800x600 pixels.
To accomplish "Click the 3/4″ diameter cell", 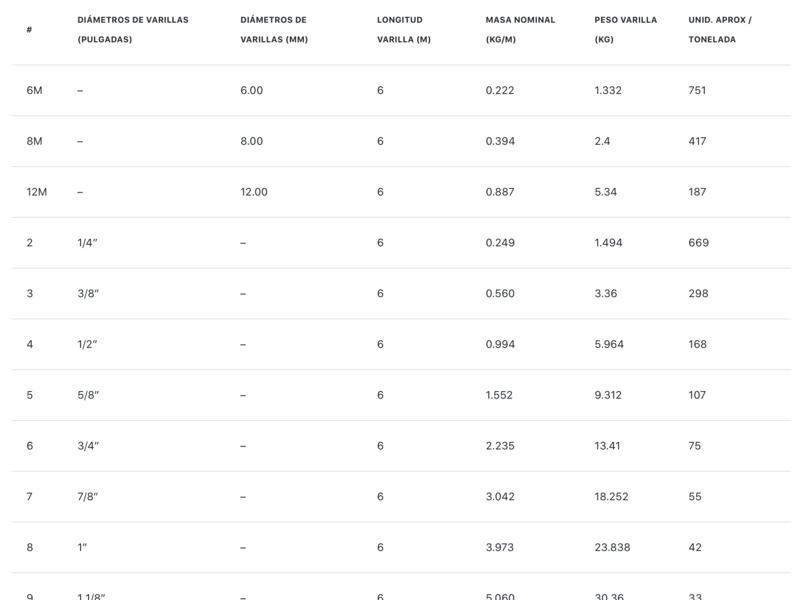I will [88, 446].
